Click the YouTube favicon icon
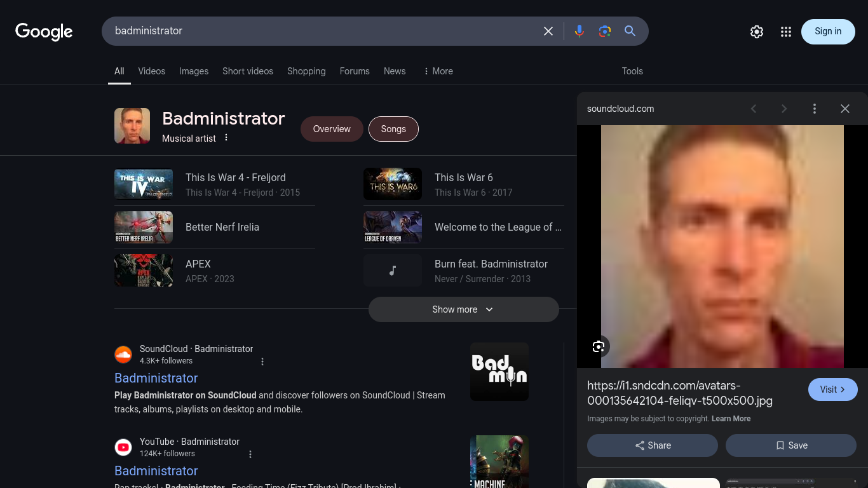 coord(123,447)
